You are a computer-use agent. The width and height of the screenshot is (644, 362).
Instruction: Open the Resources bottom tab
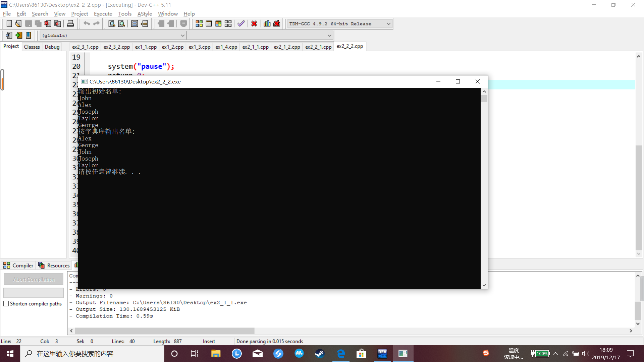[54, 265]
